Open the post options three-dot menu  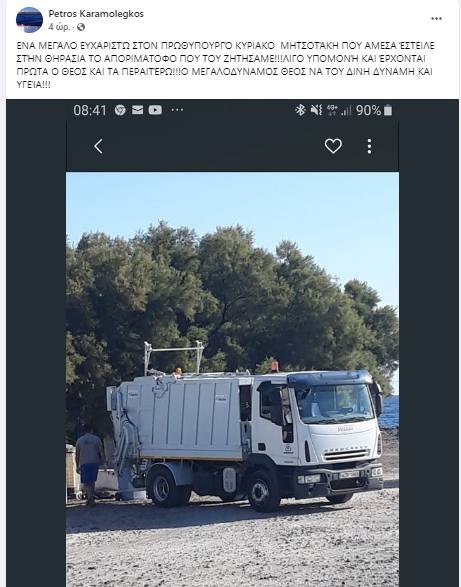point(436,19)
